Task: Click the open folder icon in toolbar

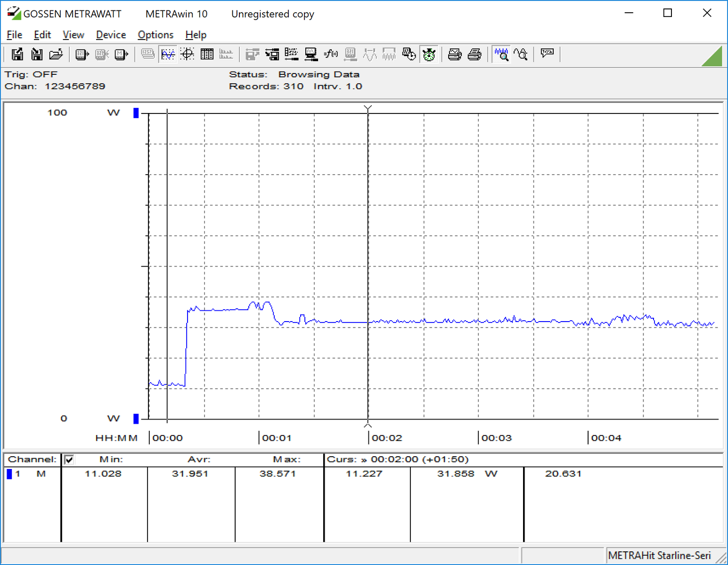Action: (56, 55)
